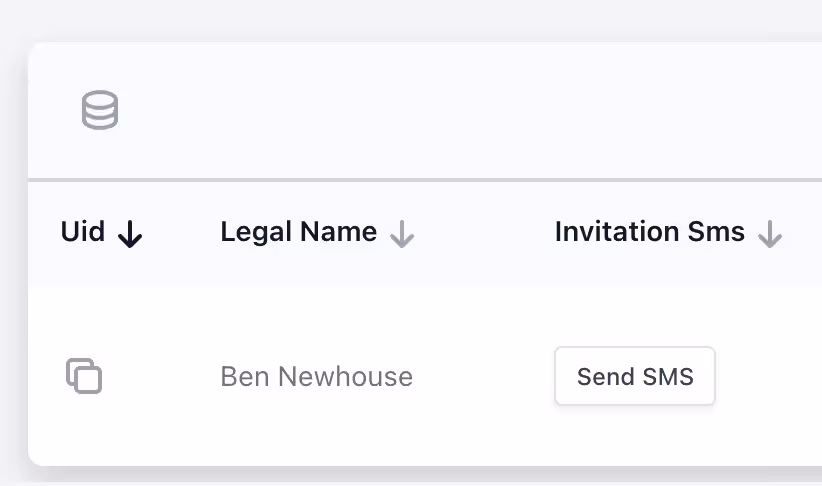822x486 pixels.
Task: Send SMS invitation to Ben Newhouse
Action: 635,376
